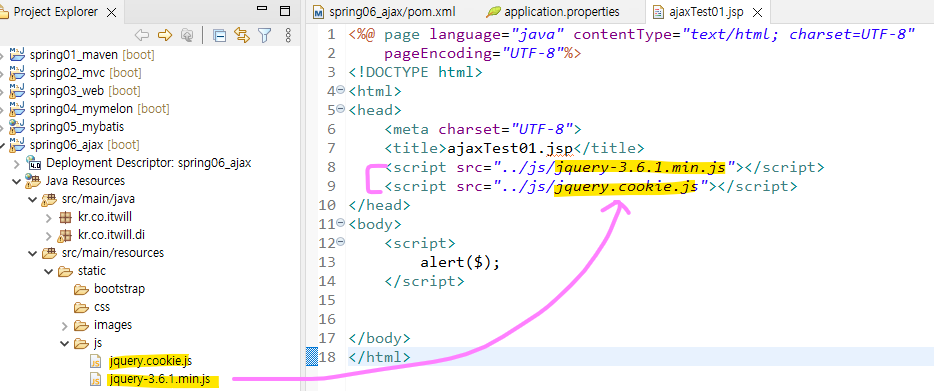Screen dimensions: 934x391
Task: Select the jquery.cookie.js file name in explorer
Action: (x=151, y=361)
